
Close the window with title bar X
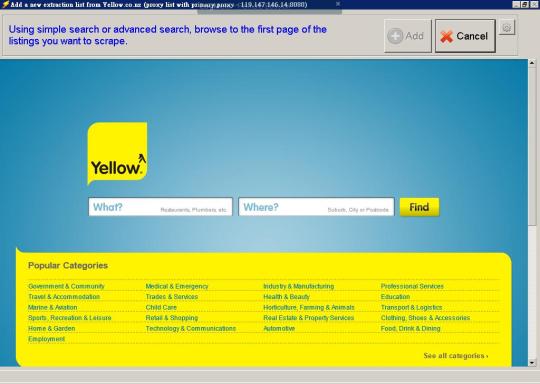pos(533,4)
